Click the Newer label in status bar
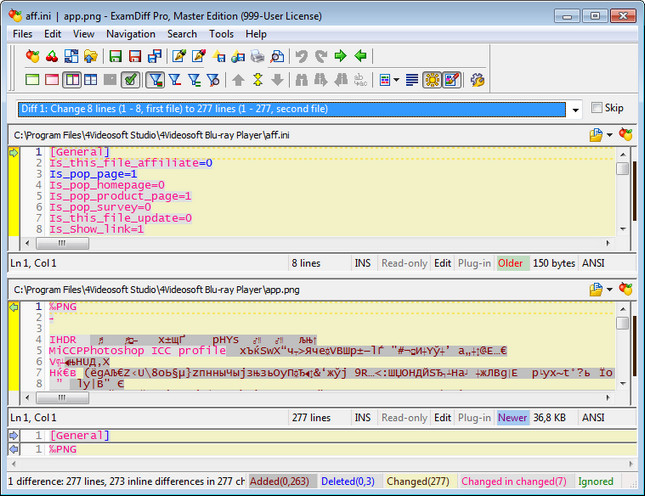The height and width of the screenshot is (496, 645). pos(512,418)
